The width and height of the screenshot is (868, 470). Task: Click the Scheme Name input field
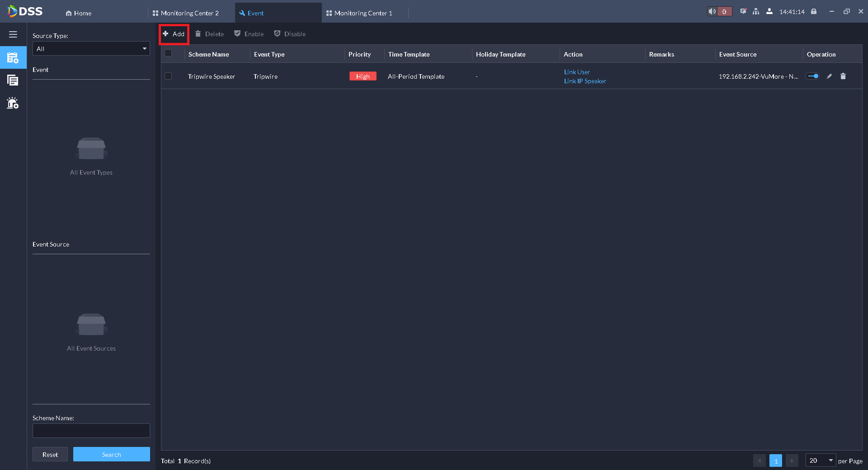pos(91,431)
